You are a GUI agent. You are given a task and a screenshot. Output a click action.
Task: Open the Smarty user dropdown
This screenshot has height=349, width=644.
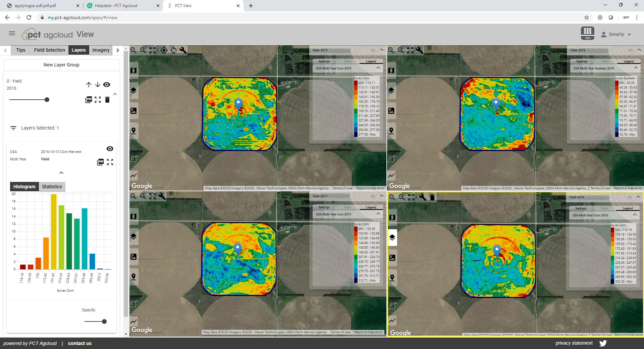[x=616, y=34]
